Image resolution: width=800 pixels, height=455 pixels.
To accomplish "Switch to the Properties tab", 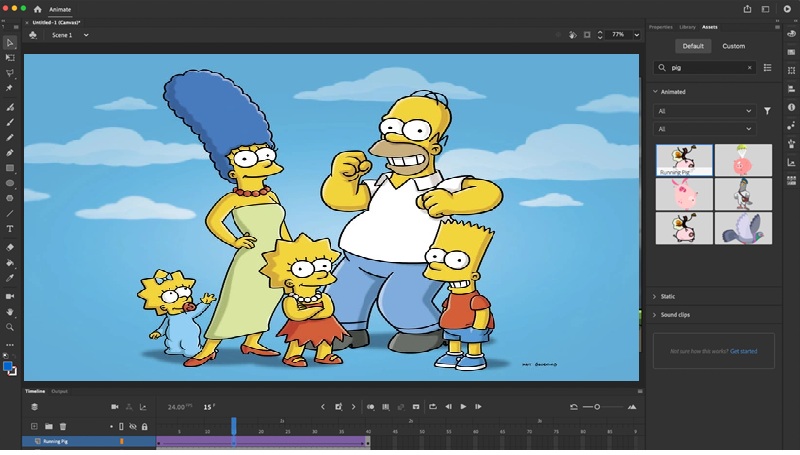I will [x=661, y=27].
